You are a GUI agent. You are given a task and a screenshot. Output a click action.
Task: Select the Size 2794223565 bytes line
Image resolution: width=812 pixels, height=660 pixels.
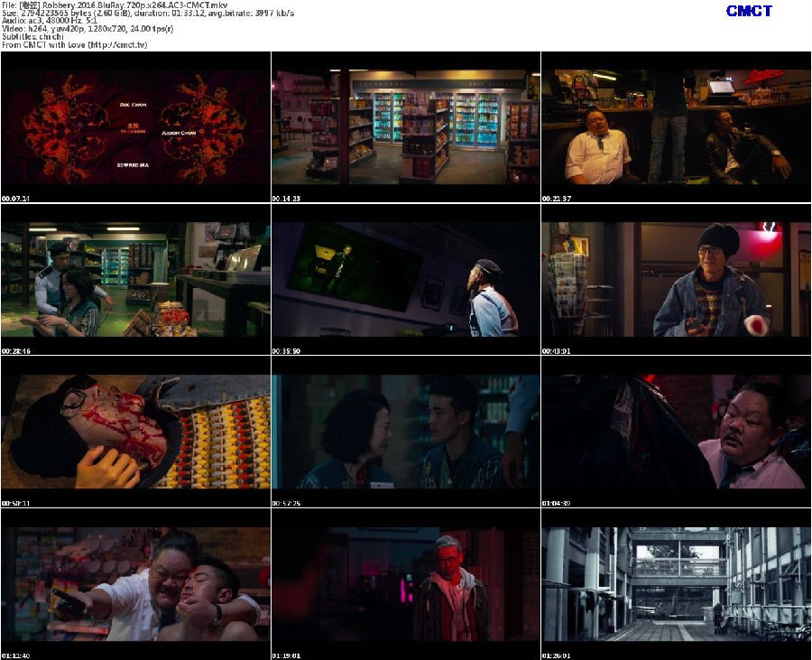[x=148, y=13]
